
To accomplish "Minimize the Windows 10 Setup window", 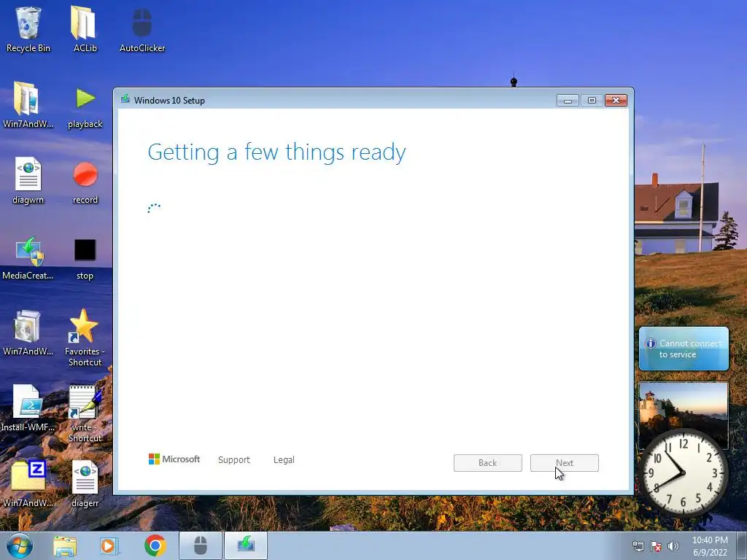I will 568,101.
